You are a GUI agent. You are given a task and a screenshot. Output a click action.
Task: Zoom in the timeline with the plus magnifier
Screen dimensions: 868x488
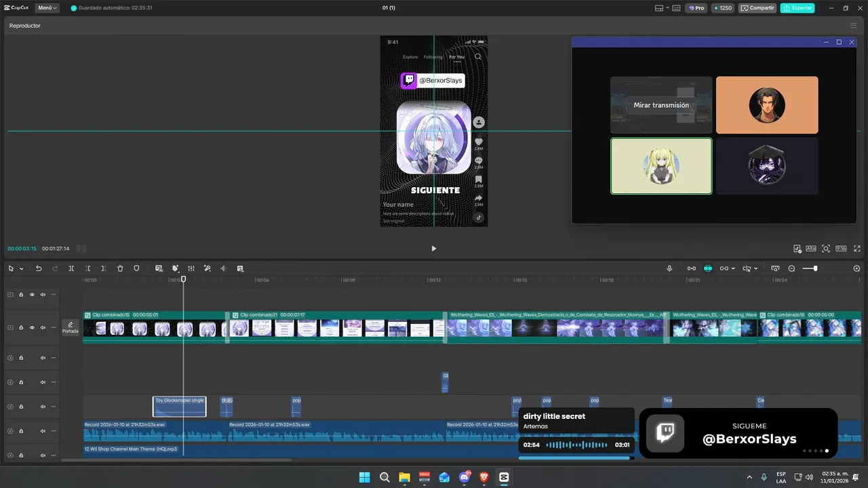tap(856, 268)
